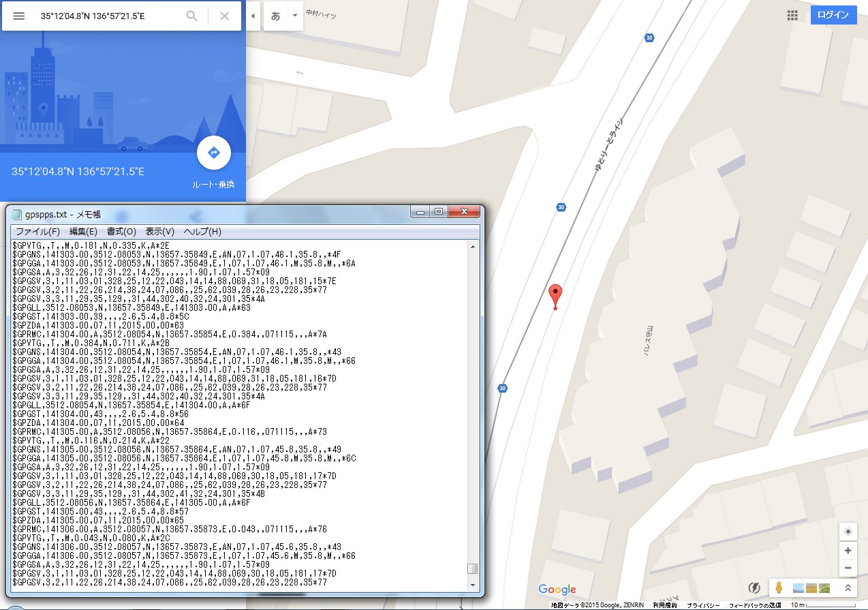Click the ルート・乗換 label
This screenshot has width=868, height=610.
(x=213, y=185)
